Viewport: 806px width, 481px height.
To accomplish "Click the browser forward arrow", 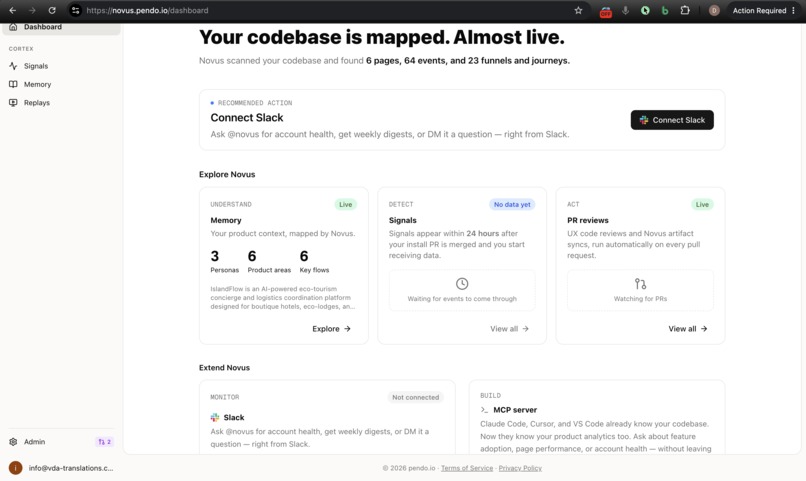I will [x=32, y=10].
